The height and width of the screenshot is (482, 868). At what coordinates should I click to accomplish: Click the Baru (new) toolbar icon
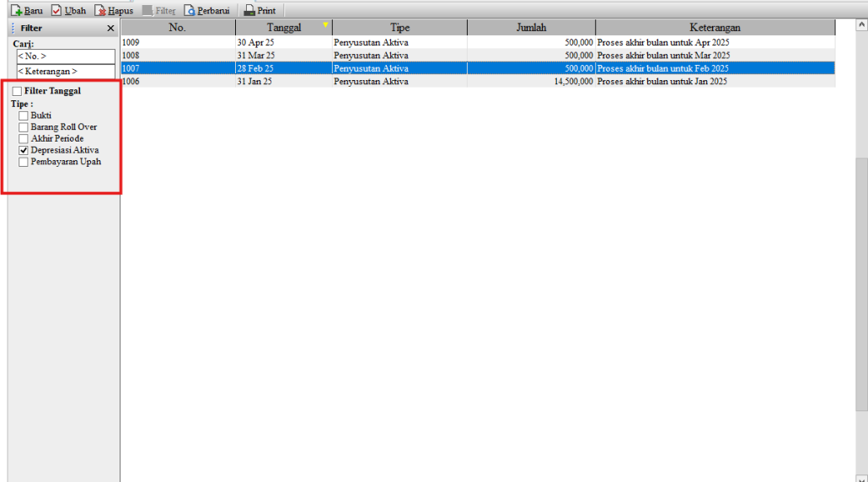[x=17, y=11]
